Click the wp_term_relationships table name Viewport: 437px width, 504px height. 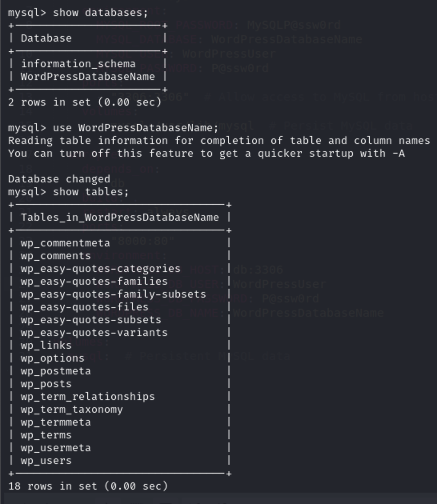point(88,396)
